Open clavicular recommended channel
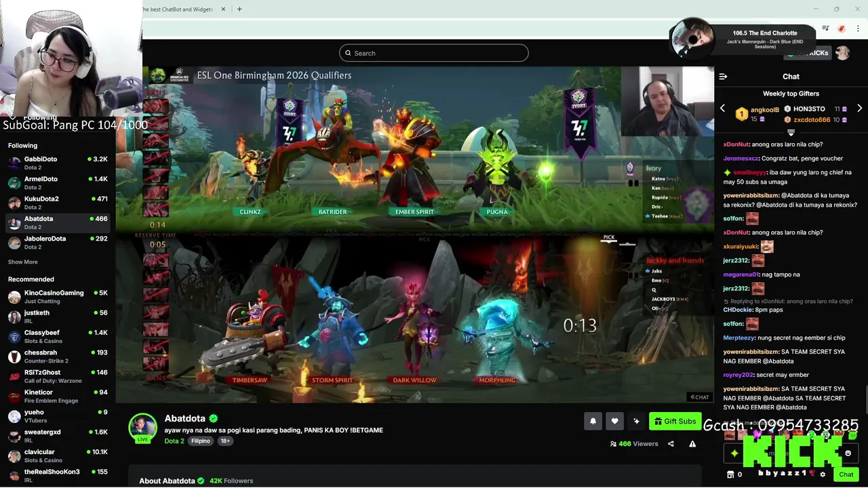This screenshot has height=488, width=868. [58, 456]
